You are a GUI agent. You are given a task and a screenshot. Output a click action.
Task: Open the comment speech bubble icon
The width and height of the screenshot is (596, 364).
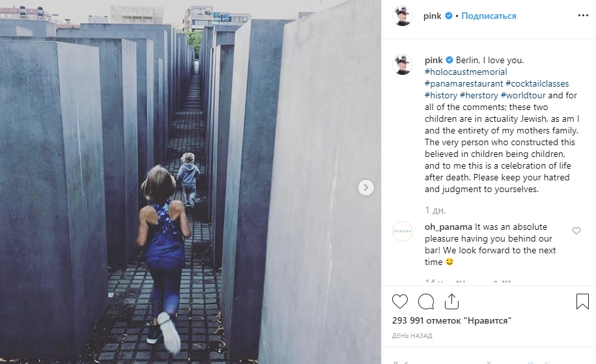(x=426, y=301)
